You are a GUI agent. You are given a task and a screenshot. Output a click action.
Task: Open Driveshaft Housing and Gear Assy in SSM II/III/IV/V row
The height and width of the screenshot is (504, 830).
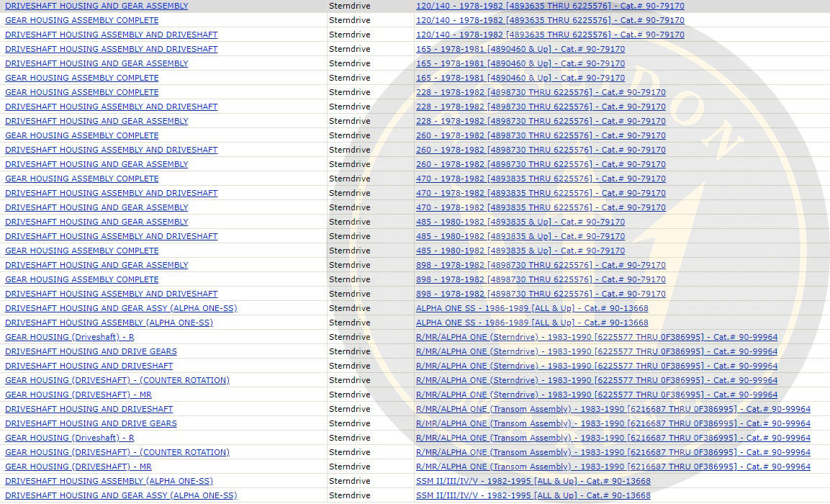pos(120,495)
